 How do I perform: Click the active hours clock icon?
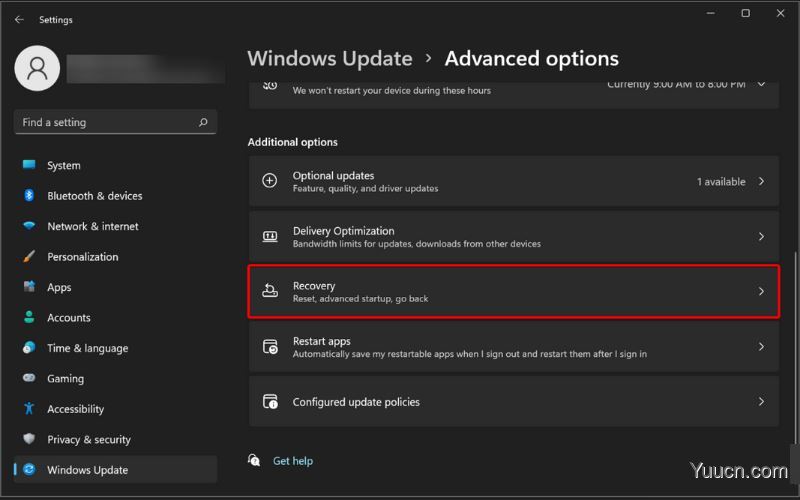270,86
